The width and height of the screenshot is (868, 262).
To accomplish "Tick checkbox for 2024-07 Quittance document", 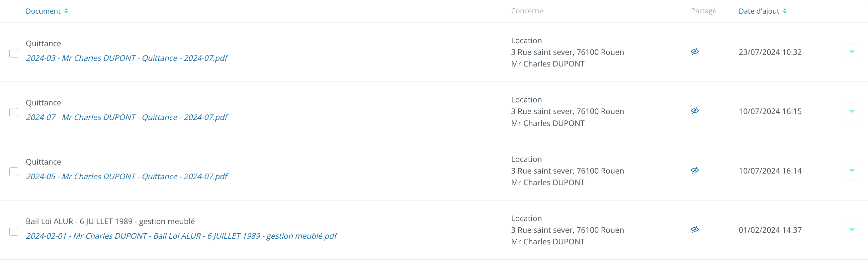I will [14, 113].
